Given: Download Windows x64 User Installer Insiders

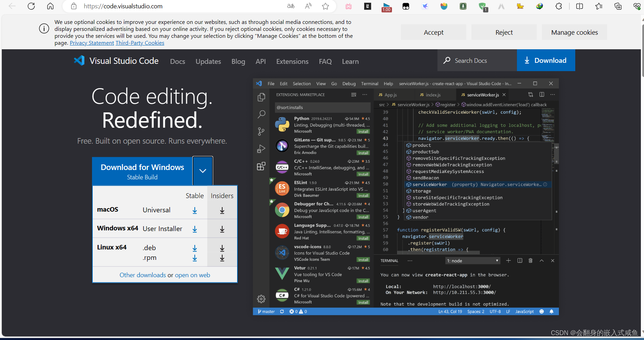Looking at the screenshot, I should (222, 229).
